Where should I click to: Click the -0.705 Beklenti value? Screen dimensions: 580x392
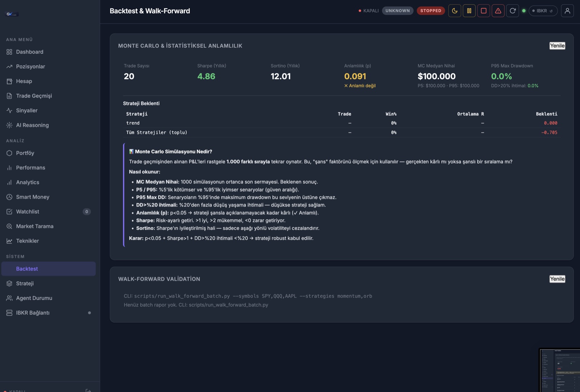pyautogui.click(x=549, y=133)
